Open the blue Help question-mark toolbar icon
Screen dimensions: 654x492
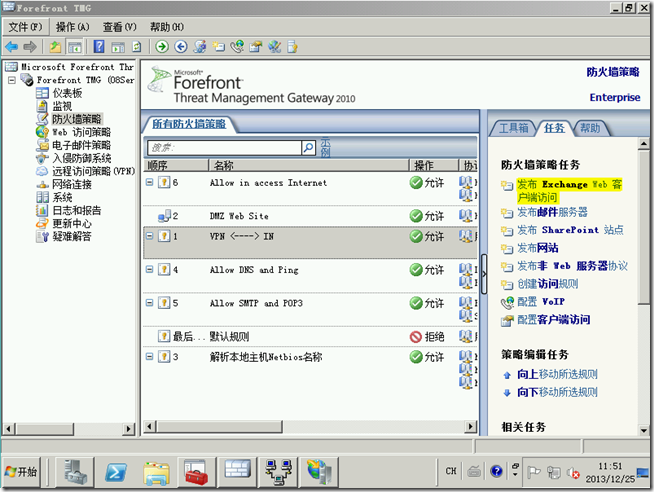click(99, 47)
